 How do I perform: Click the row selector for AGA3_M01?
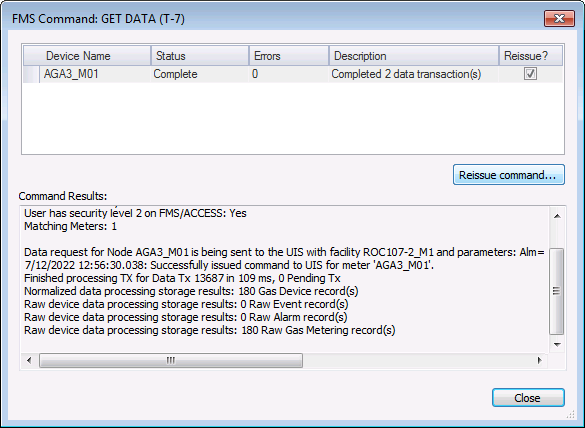(31, 74)
